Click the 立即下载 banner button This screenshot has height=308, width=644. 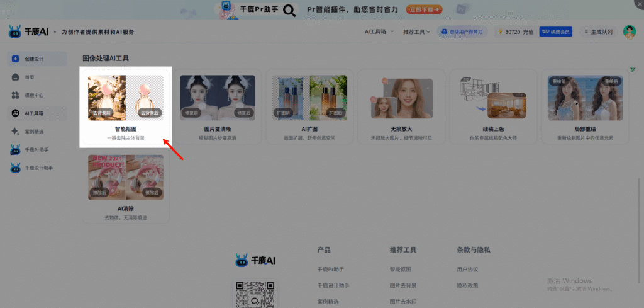(x=424, y=9)
